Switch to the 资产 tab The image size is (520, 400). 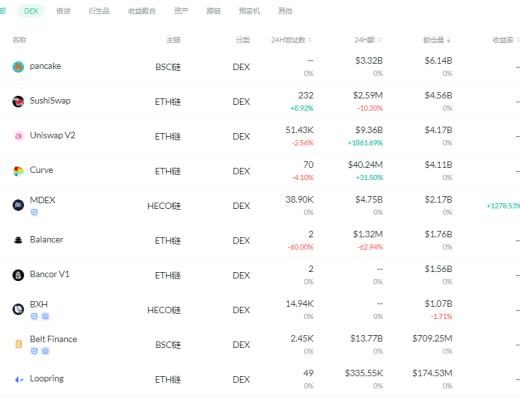coord(181,11)
